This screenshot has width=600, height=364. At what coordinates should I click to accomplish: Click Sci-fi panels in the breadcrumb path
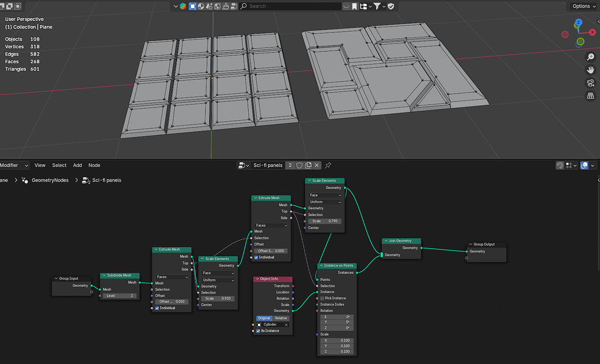click(107, 180)
